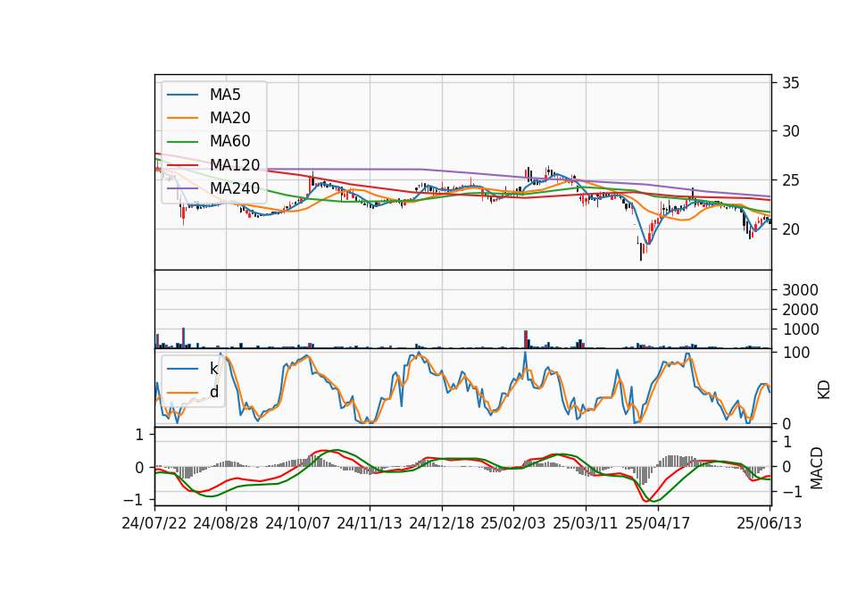This screenshot has width=857, height=616.
Task: Click the purple MA240 legend line swatch
Action: (x=182, y=189)
